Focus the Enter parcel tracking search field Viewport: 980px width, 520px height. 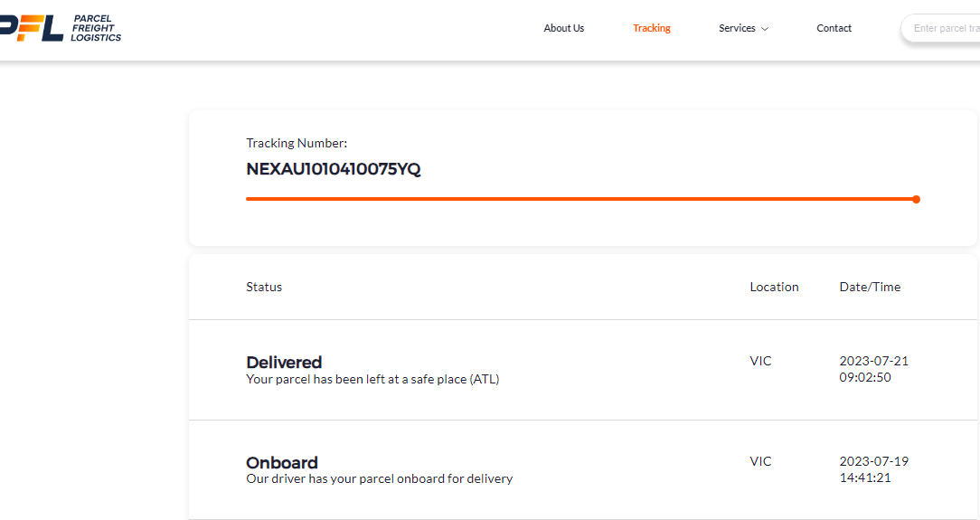pyautogui.click(x=945, y=28)
